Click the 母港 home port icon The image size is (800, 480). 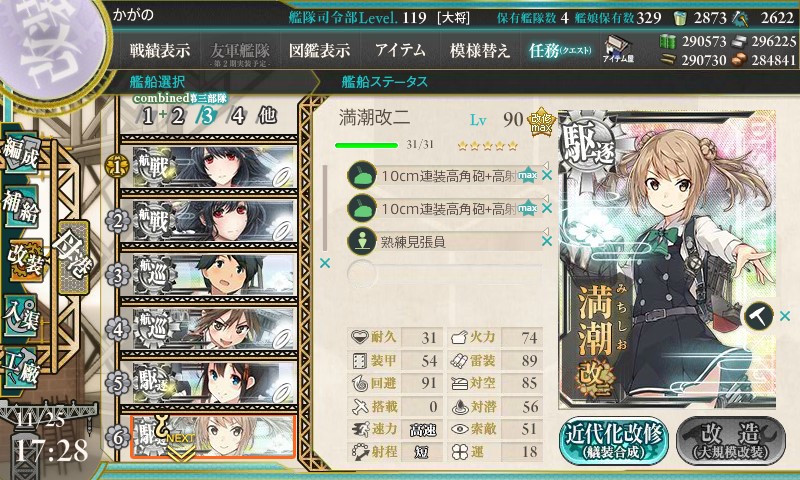click(73, 257)
